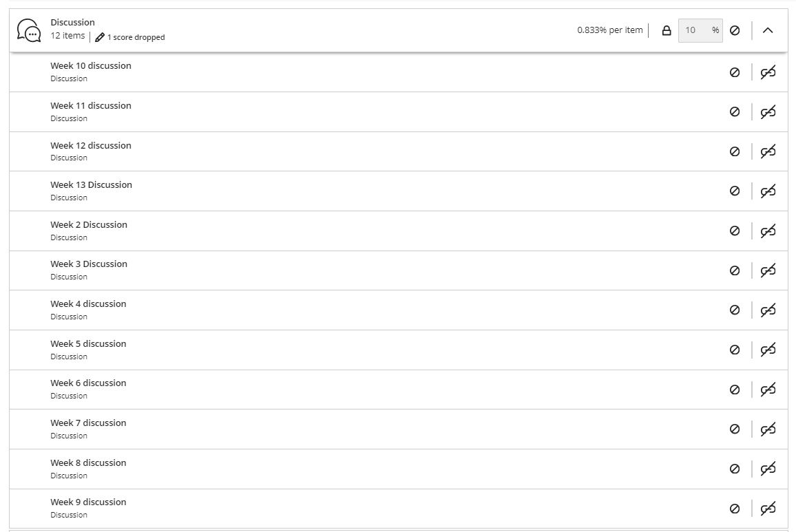Click unlink icon for Week 5 discussion

click(768, 350)
